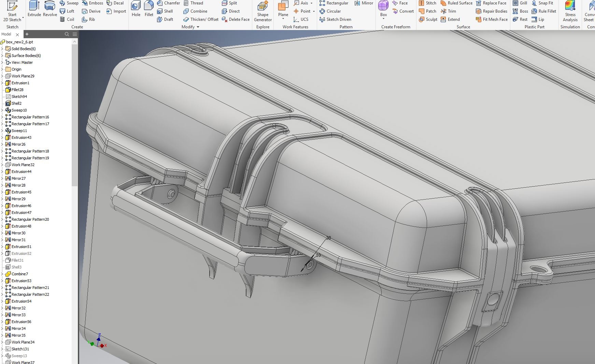Open the model browser hamburger menu
The image size is (595, 364).
pyautogui.click(x=75, y=34)
